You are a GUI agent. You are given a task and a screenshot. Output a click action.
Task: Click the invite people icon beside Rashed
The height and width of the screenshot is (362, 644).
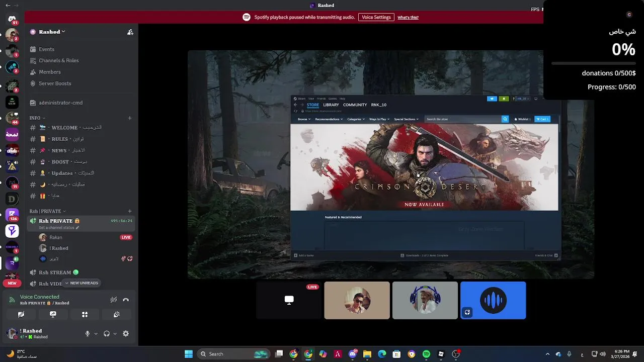130,32
